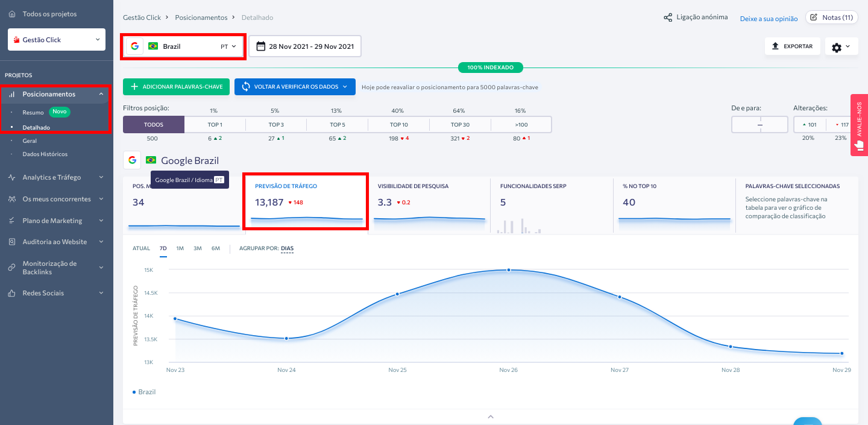Click the Ligação anónima share icon
This screenshot has width=868, height=425.
(668, 17)
